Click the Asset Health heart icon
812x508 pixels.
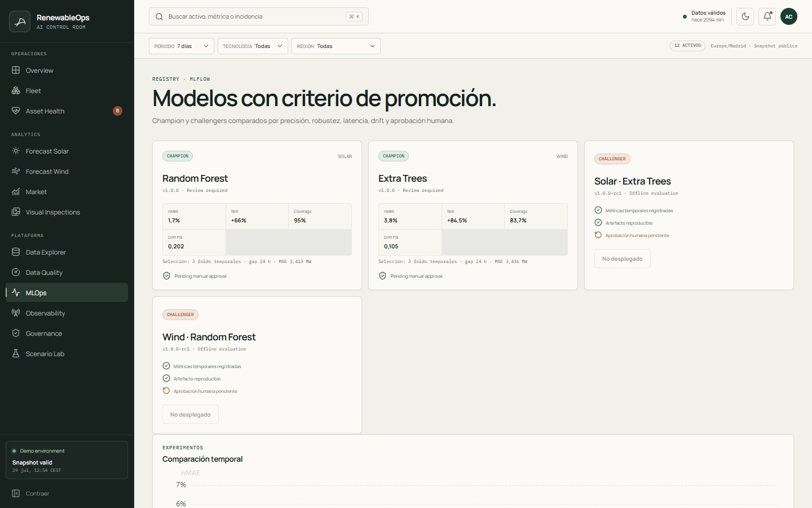pyautogui.click(x=16, y=111)
